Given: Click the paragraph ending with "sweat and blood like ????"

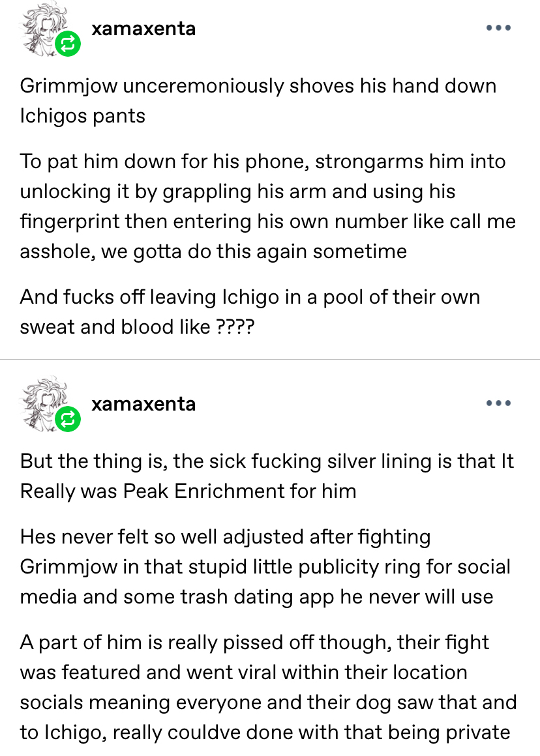Looking at the screenshot, I should (x=250, y=312).
